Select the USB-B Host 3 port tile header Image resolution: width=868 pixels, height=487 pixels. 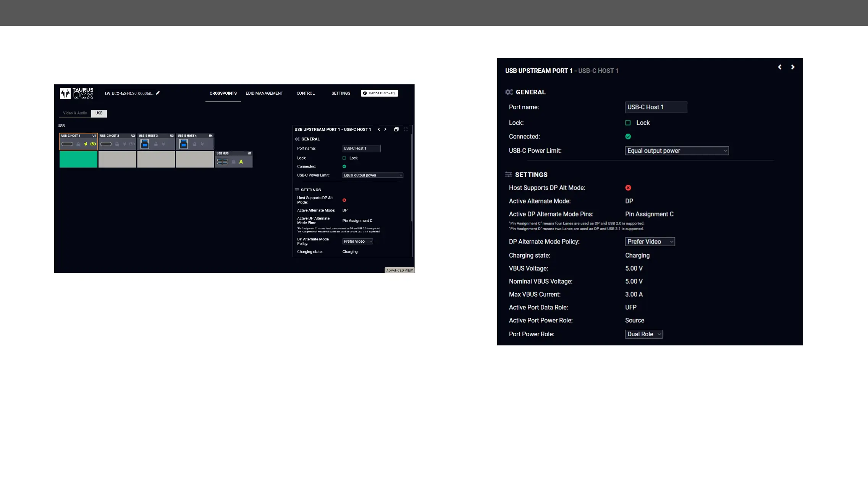[x=156, y=136]
